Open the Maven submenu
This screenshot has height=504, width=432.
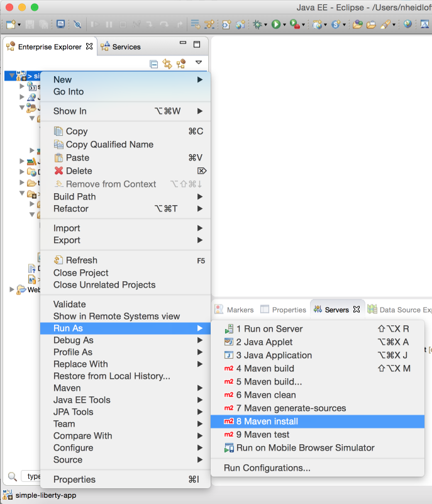coord(126,388)
